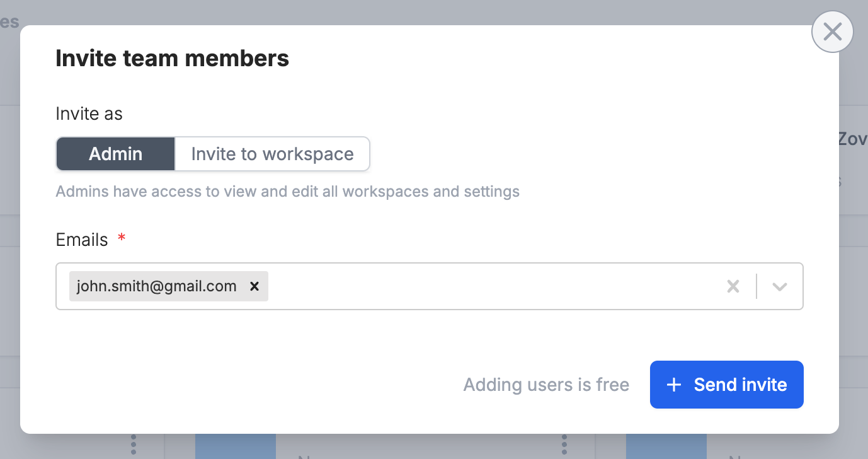Clear all entered emails
868x459 pixels.
733,286
